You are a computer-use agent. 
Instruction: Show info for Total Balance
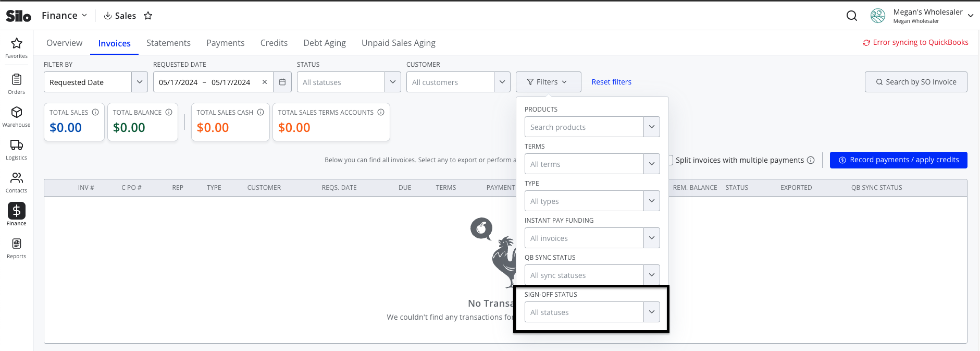[169, 112]
